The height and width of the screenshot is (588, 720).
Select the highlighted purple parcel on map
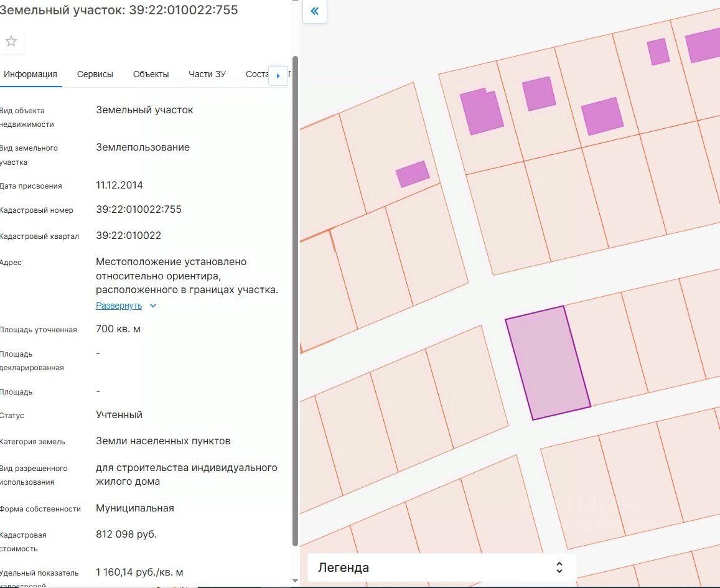[x=548, y=362]
